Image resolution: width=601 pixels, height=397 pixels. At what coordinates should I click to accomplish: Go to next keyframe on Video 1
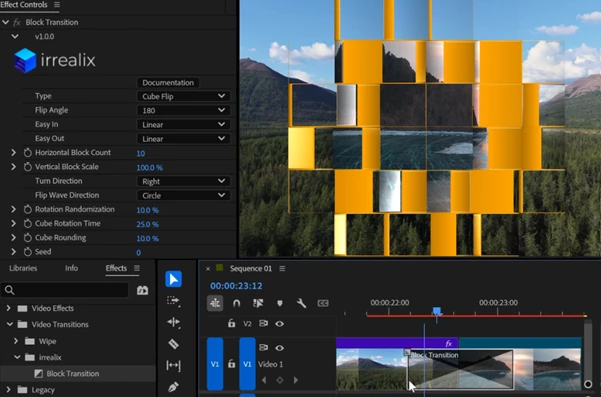point(296,380)
